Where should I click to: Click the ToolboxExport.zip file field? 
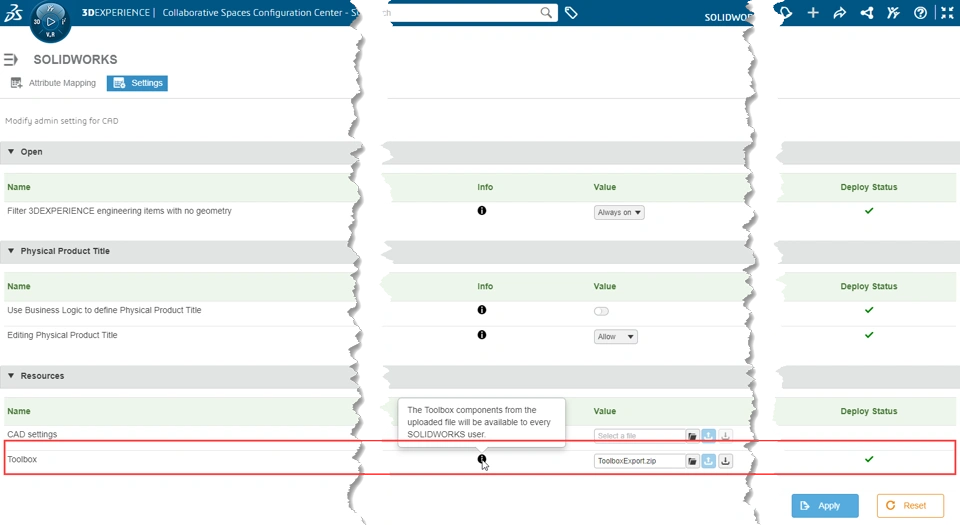pos(639,461)
